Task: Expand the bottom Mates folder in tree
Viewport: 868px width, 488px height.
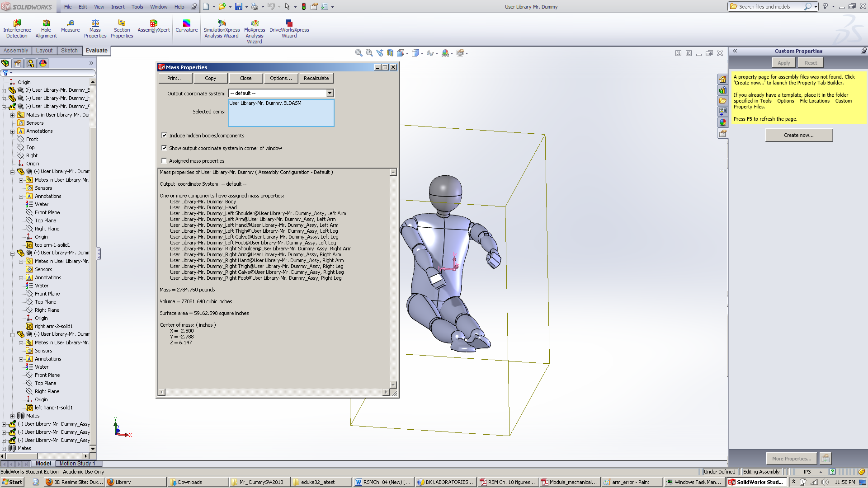Action: tap(4, 449)
